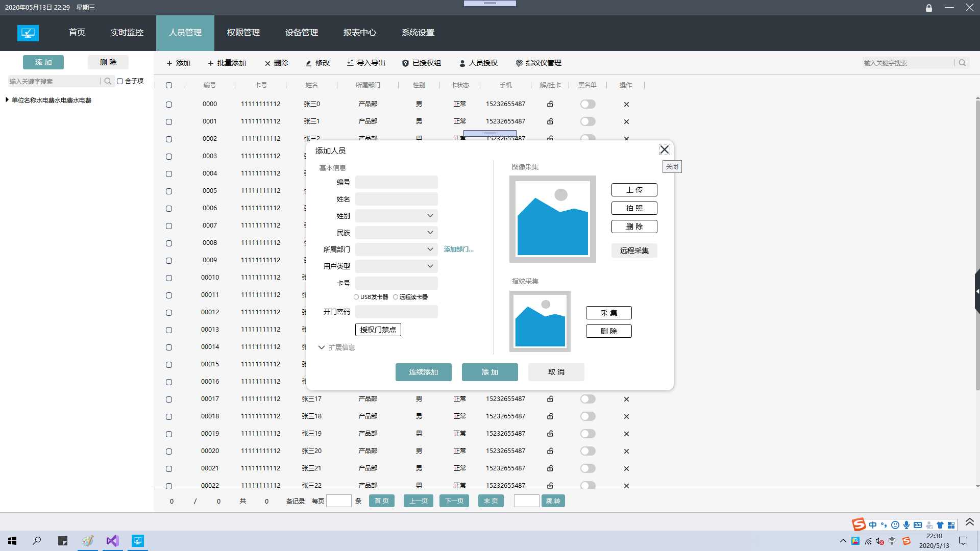Switch to 权限管理 tab

(243, 32)
